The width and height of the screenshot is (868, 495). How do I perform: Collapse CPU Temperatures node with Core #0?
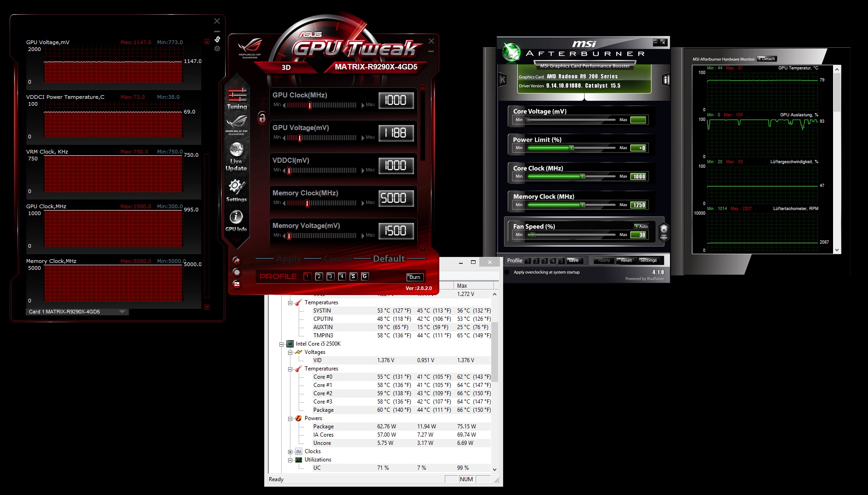[x=290, y=369]
